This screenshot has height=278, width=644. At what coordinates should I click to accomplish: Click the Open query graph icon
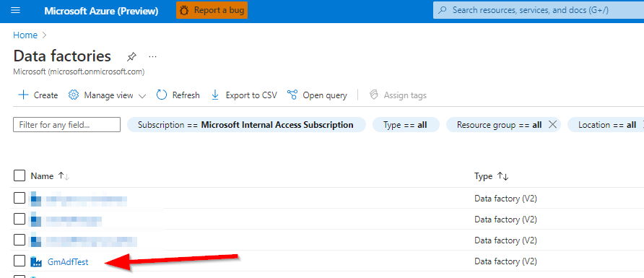coord(292,95)
